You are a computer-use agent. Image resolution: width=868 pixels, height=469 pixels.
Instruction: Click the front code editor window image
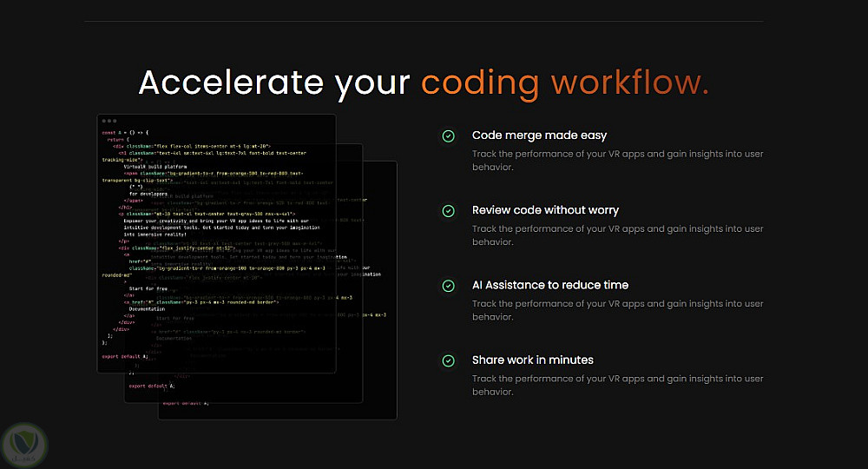(216, 244)
